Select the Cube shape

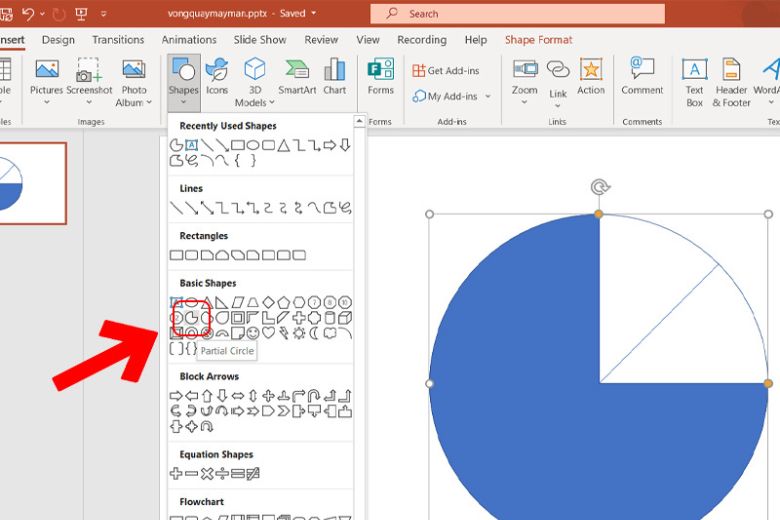coord(345,317)
